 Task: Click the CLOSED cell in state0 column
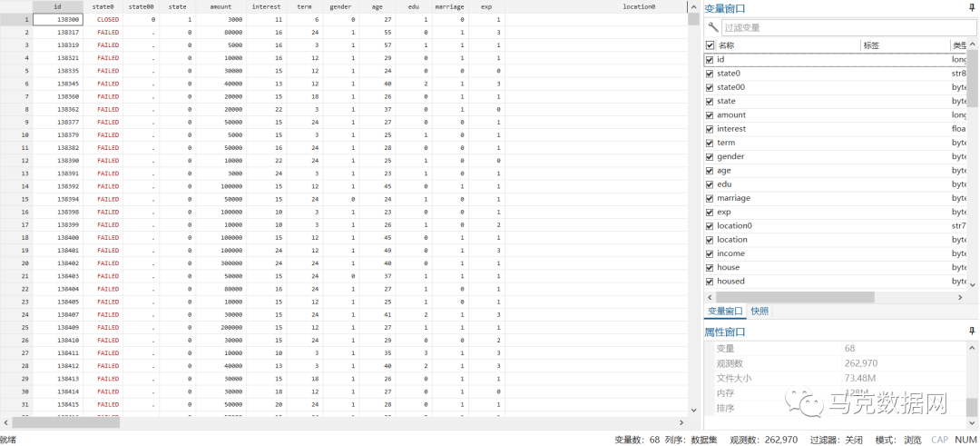click(103, 19)
